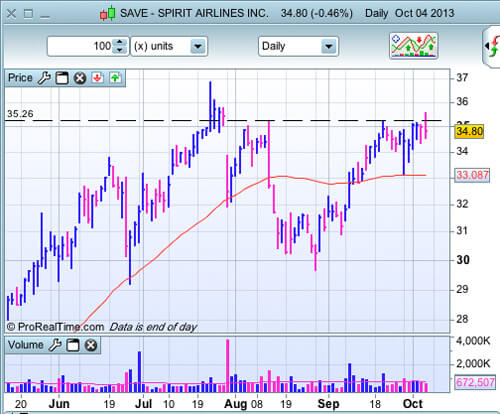Click the Jun label on time axis
500x414 pixels.
coord(59,404)
